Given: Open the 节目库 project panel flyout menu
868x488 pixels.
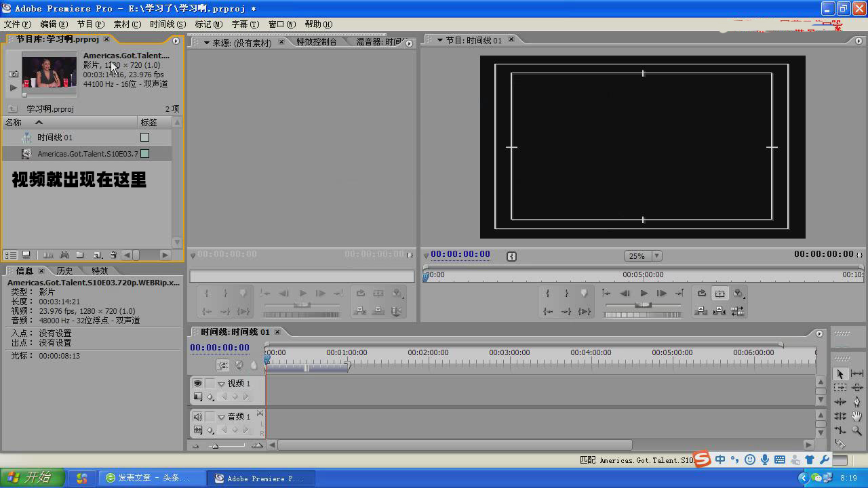Looking at the screenshot, I should click(176, 41).
